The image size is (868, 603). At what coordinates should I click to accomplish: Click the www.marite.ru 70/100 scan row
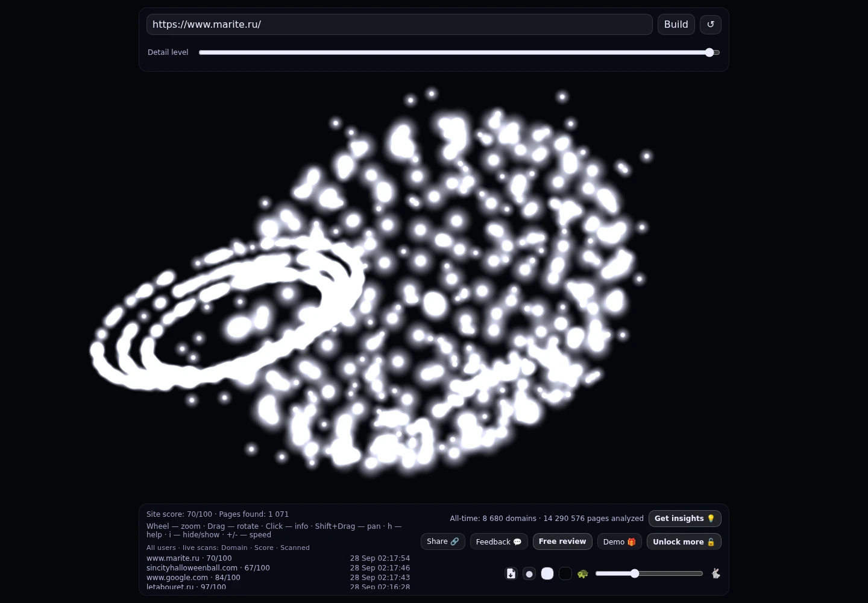tap(278, 558)
